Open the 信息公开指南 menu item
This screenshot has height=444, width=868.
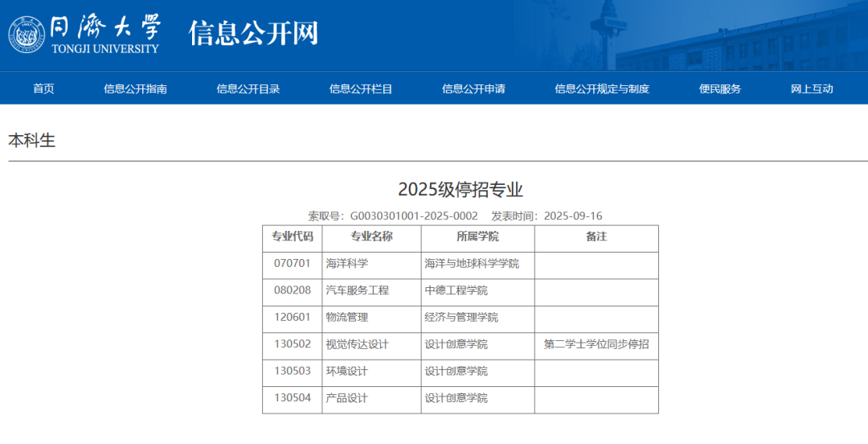click(x=135, y=89)
